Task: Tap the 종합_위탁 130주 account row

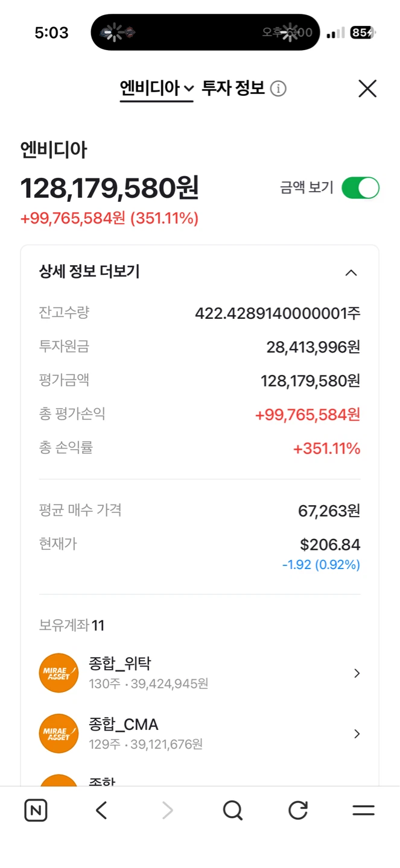Action: pos(200,673)
